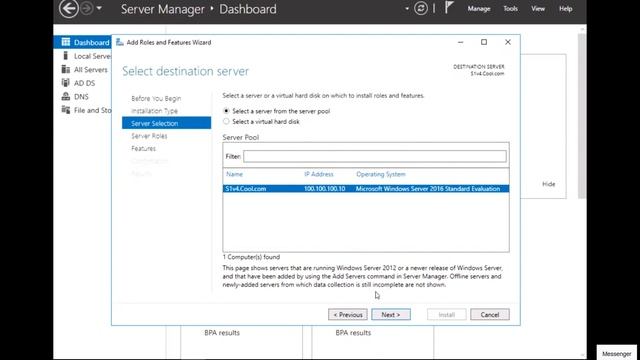Select the S1v4.Cool.com server row
Screen dimensions: 640x360
(366, 189)
